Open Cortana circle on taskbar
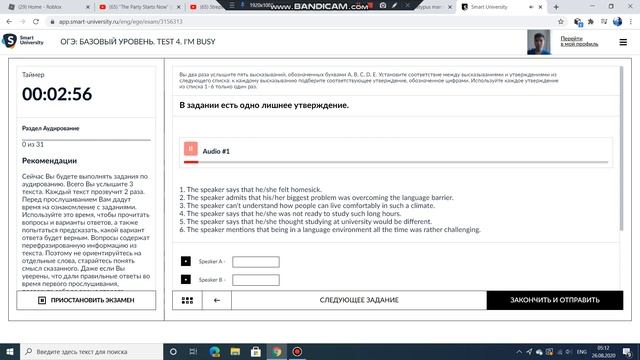 [173, 351]
